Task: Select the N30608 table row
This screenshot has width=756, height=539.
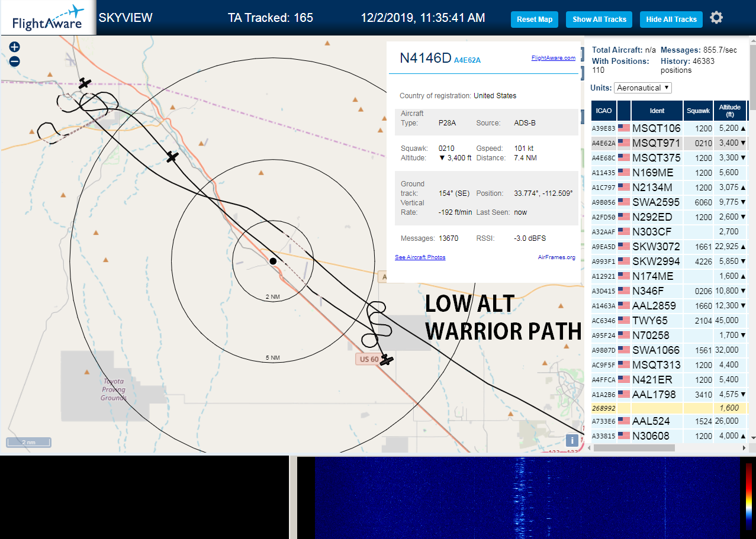Action: (669, 435)
